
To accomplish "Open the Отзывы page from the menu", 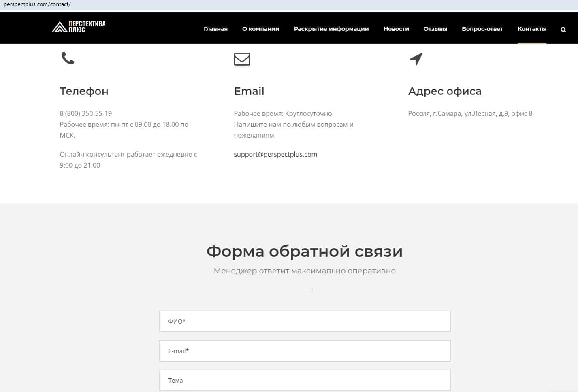I will point(435,29).
